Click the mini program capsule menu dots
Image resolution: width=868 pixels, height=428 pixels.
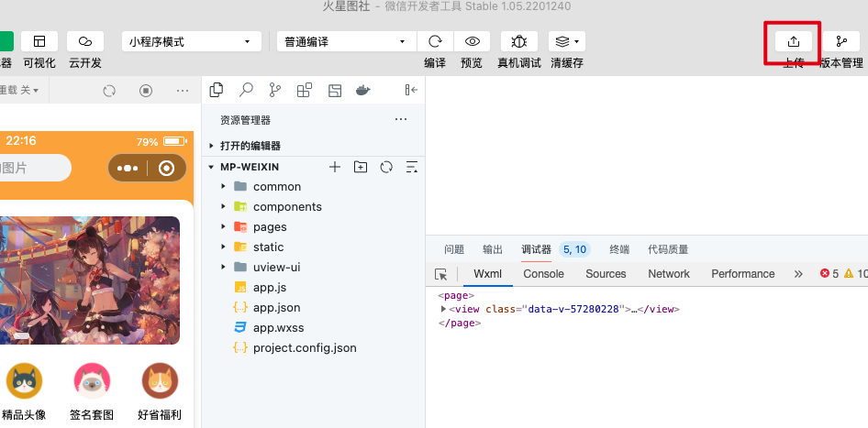tap(128, 168)
